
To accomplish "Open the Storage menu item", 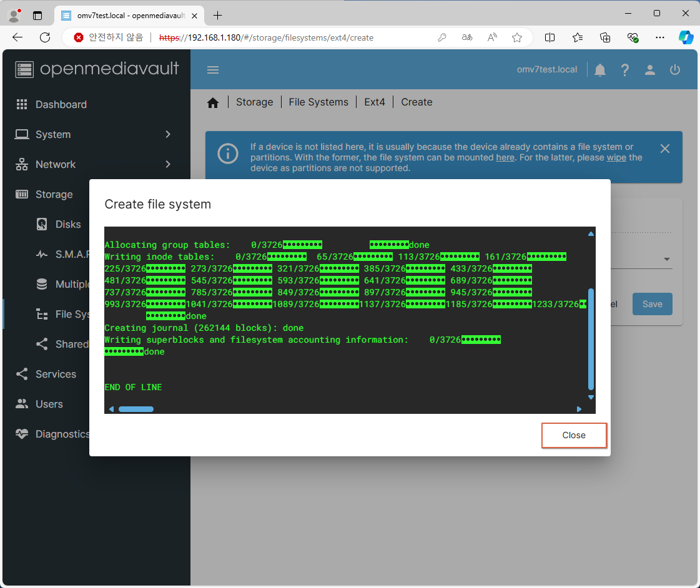I will pyautogui.click(x=54, y=195).
